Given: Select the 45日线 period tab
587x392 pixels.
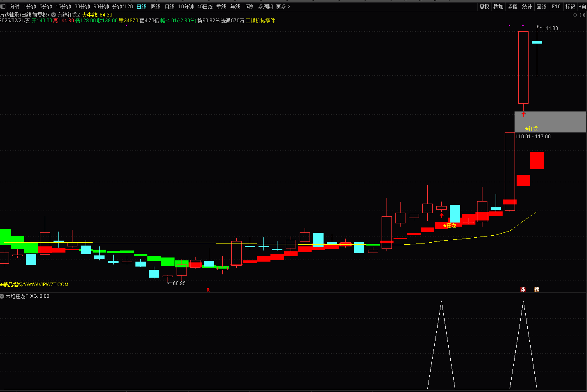Looking at the screenshot, I should point(205,7).
